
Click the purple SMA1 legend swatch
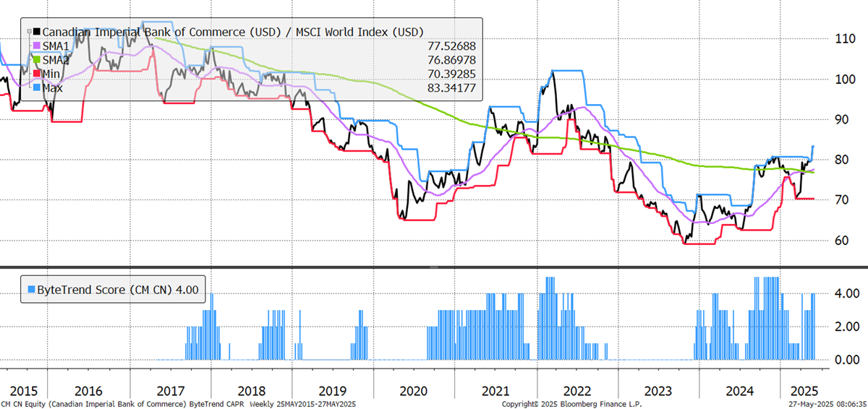[x=36, y=46]
